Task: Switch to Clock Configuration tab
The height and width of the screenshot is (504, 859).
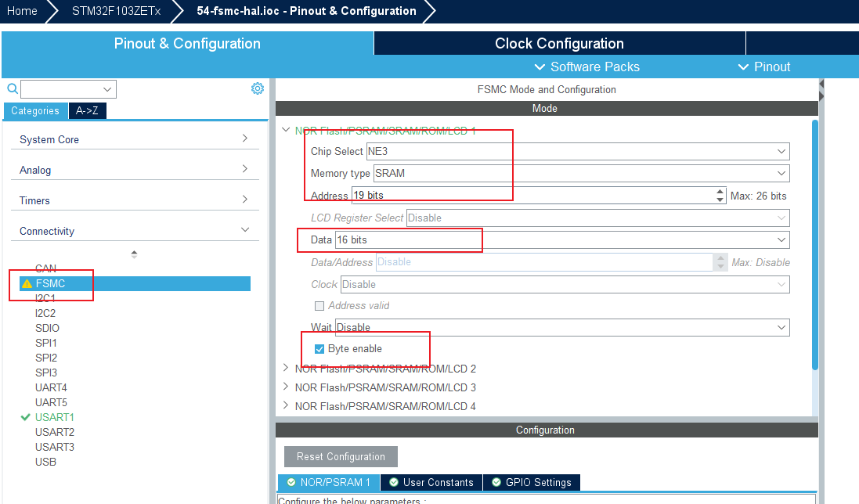Action: click(x=559, y=43)
